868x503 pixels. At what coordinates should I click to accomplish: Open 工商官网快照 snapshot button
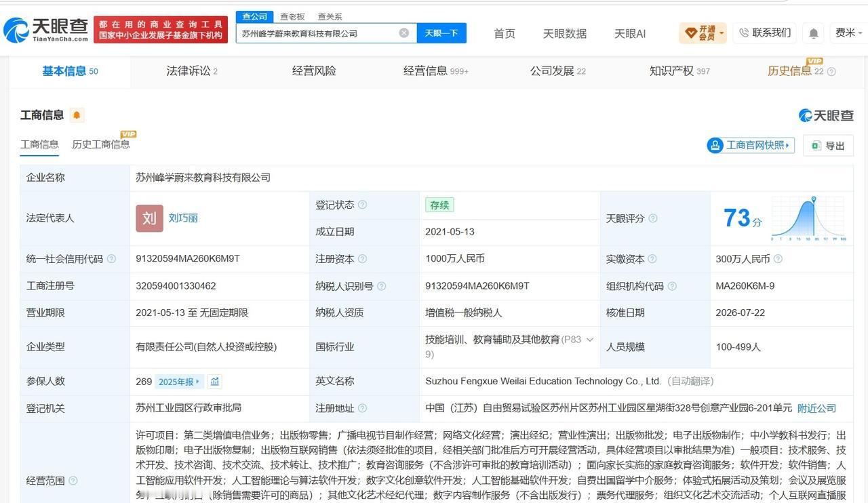(751, 145)
